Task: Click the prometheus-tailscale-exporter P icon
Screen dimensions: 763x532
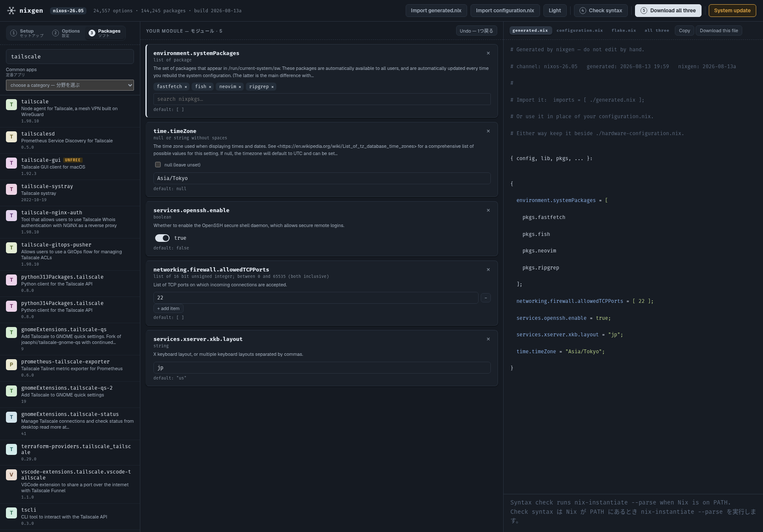Action: tap(11, 365)
